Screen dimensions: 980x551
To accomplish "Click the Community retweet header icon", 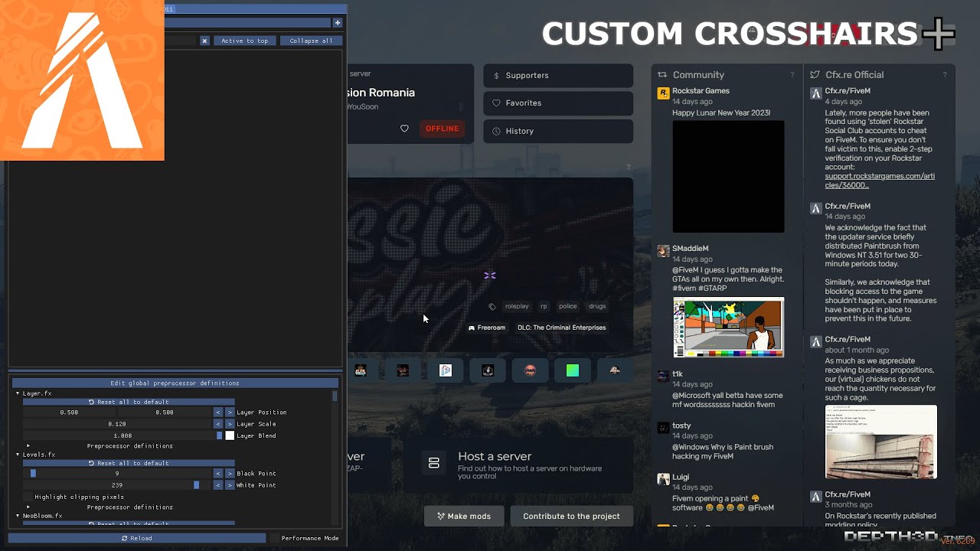I will [x=662, y=75].
